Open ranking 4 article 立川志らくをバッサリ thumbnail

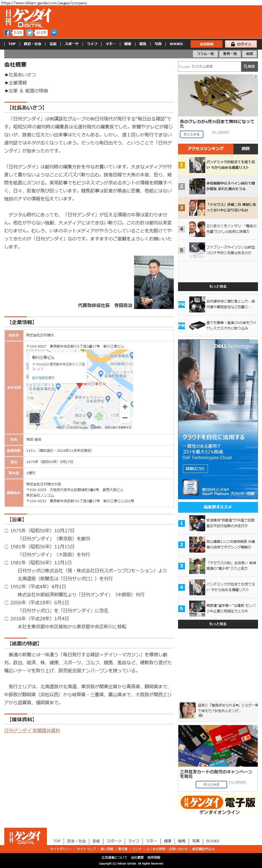197,229
